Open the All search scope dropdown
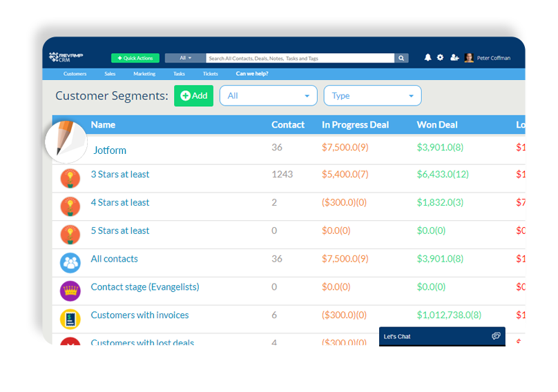The width and height of the screenshot is (558, 392). [185, 58]
